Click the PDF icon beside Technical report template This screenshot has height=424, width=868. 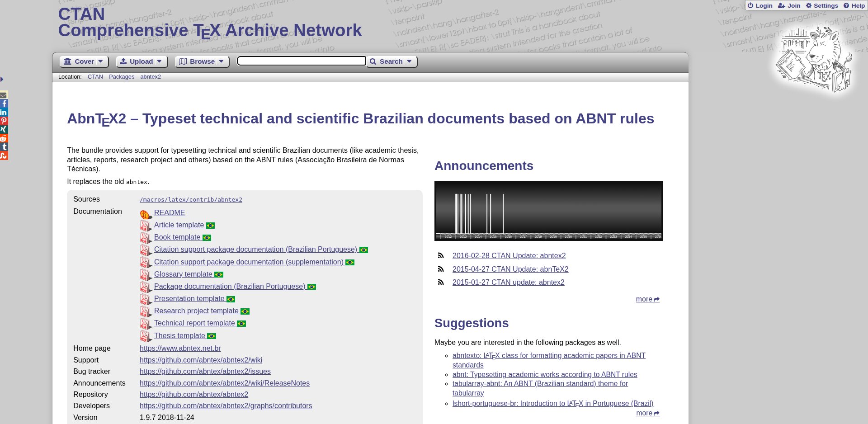click(146, 324)
